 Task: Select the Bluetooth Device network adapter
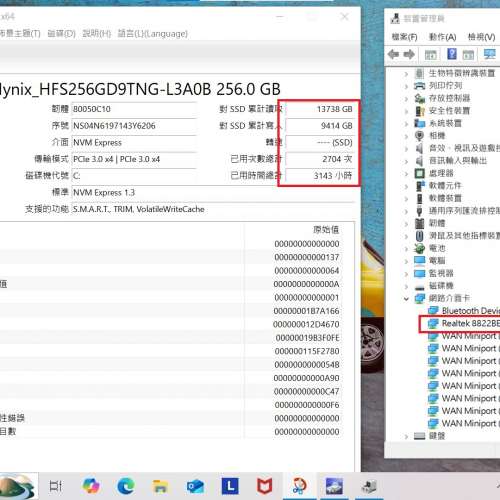[x=471, y=311]
